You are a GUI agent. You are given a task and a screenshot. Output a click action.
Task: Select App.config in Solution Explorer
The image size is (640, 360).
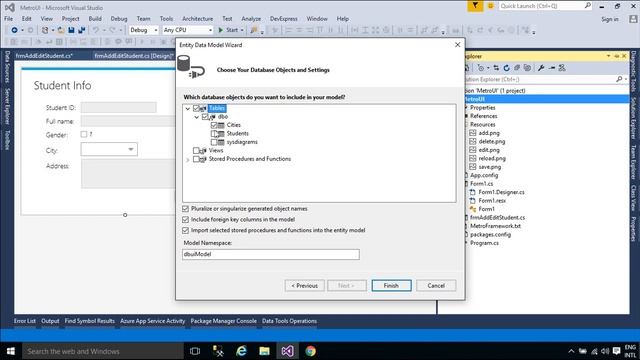click(x=484, y=176)
